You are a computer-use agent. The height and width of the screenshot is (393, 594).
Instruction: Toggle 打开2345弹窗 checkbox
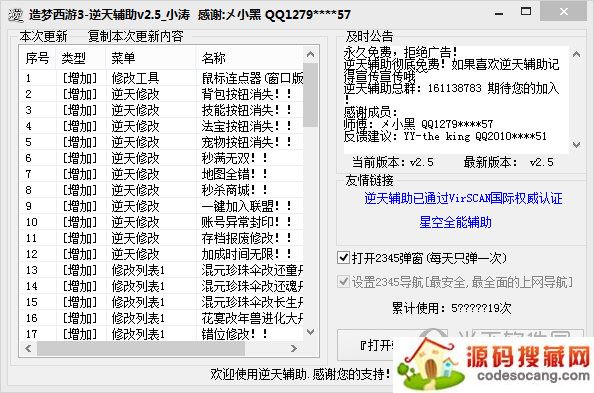(343, 258)
